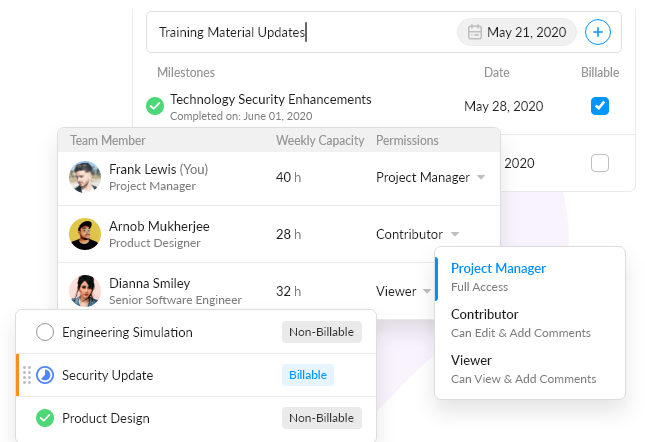The height and width of the screenshot is (442, 645).
Task: Click the Training Material Updates text field
Action: click(x=300, y=32)
